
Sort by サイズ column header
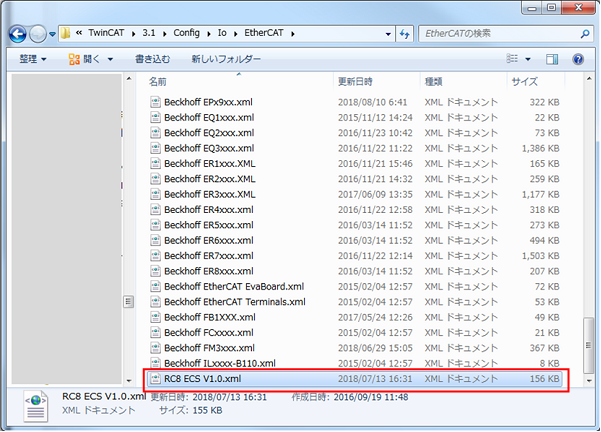524,81
